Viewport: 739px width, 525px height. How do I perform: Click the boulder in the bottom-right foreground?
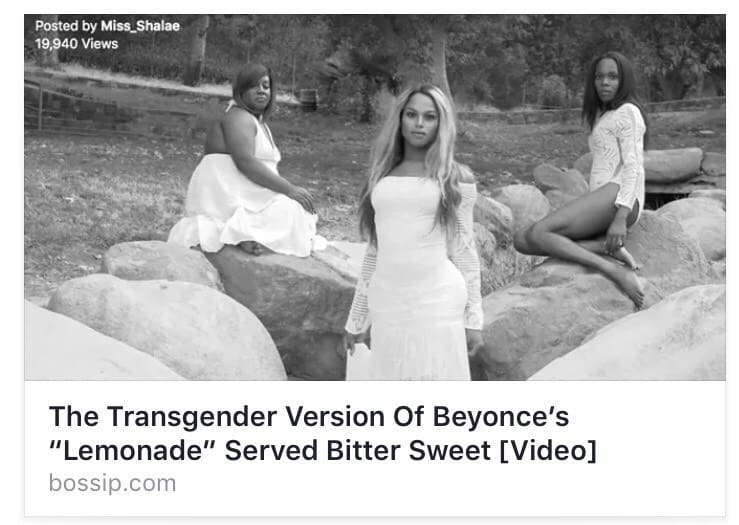(x=632, y=337)
